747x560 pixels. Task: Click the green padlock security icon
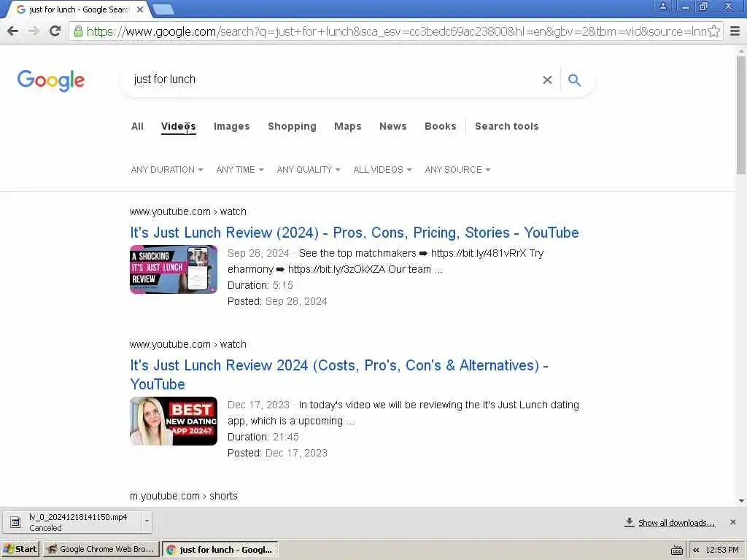tap(78, 31)
